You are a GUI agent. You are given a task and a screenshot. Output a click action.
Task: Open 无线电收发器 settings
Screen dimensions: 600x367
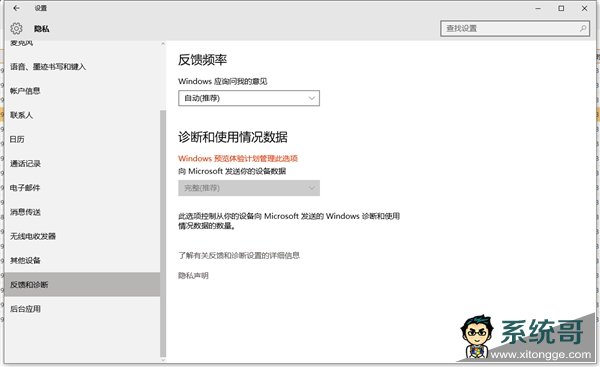click(x=33, y=236)
